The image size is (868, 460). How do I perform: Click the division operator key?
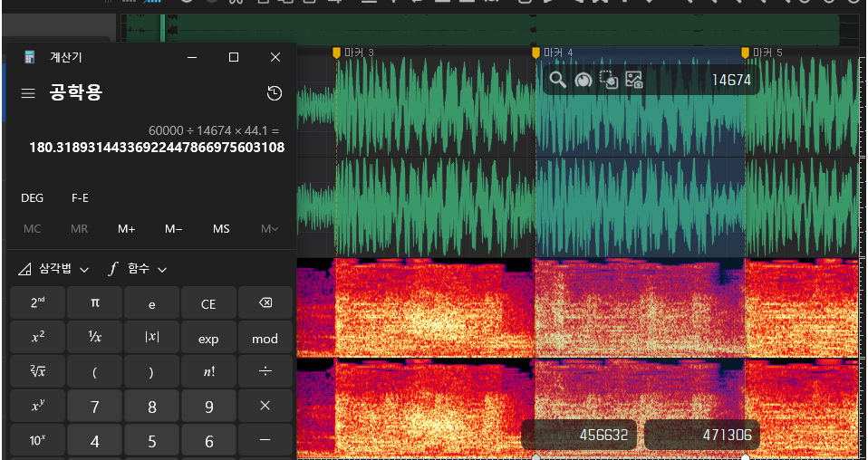coord(265,372)
